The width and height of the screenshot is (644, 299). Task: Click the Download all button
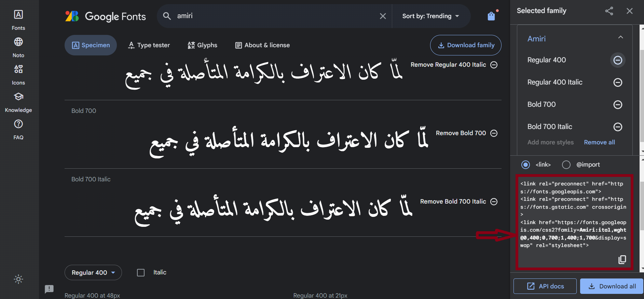point(612,286)
